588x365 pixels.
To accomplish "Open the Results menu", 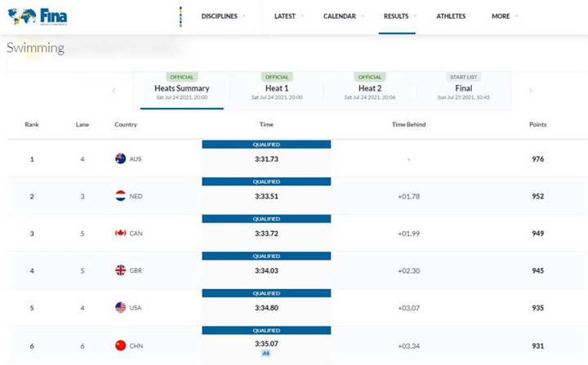I will click(x=396, y=16).
